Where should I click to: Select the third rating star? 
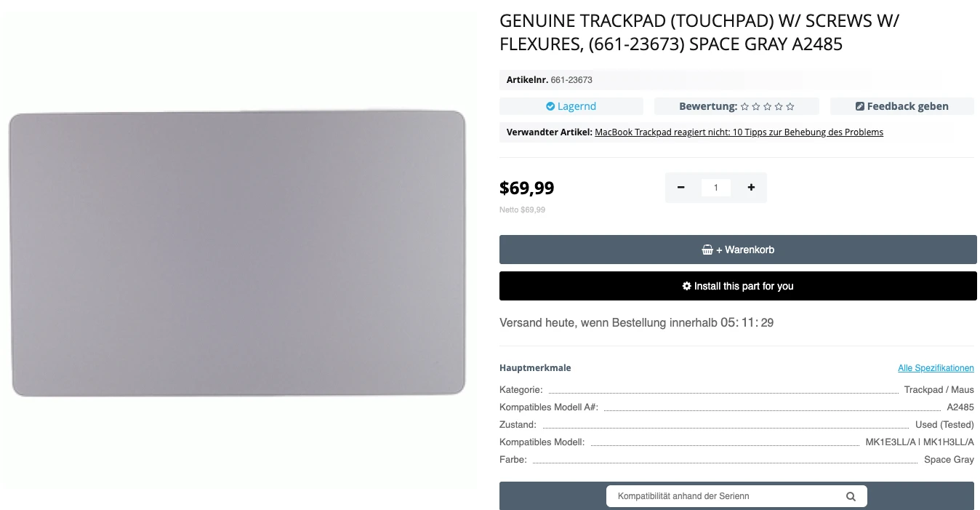[768, 107]
